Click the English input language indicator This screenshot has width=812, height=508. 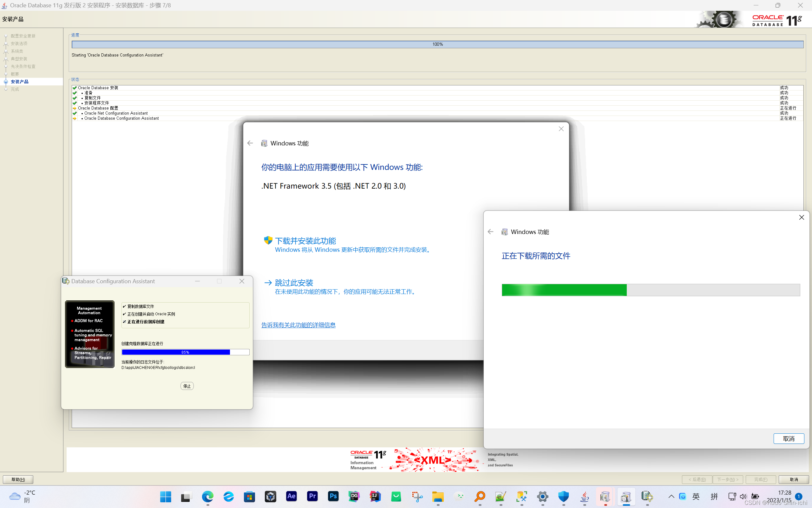(696, 496)
